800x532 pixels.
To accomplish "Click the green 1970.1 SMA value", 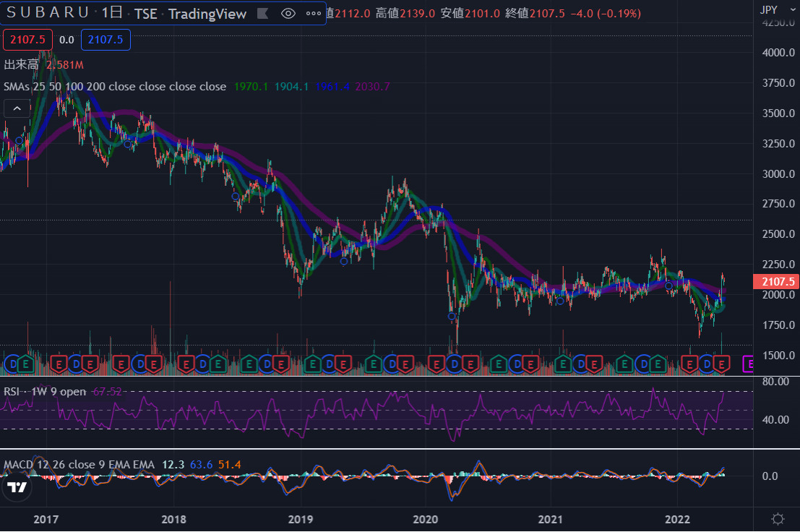I will (x=251, y=87).
